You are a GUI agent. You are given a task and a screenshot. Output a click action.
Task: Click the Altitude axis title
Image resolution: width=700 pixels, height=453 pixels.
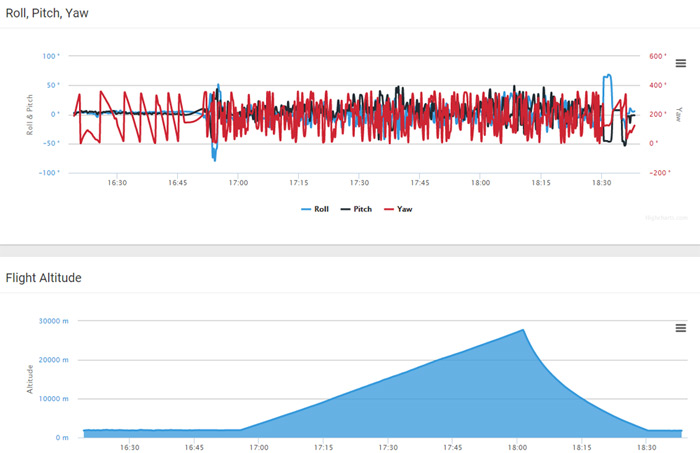coord(30,379)
